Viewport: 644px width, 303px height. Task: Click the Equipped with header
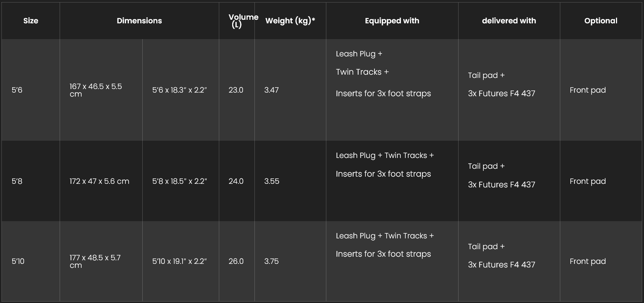392,21
